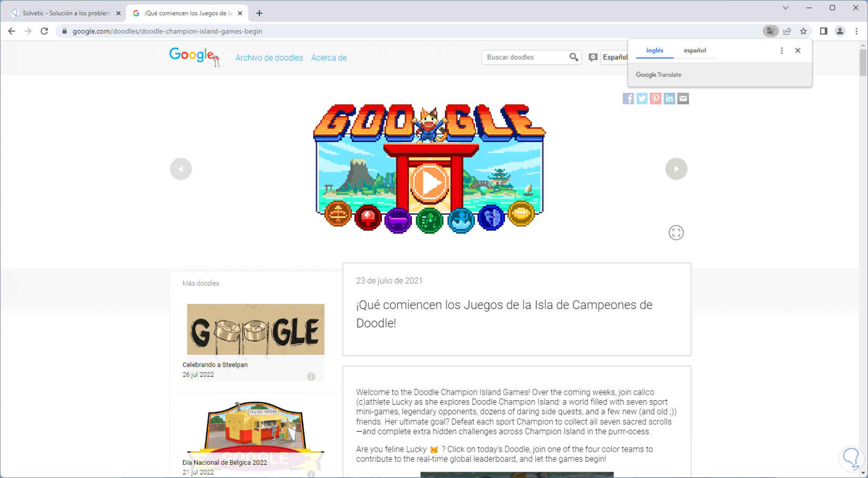Click the purple skateboarding sport badge
Viewport: 868px width, 478px height.
pos(398,220)
